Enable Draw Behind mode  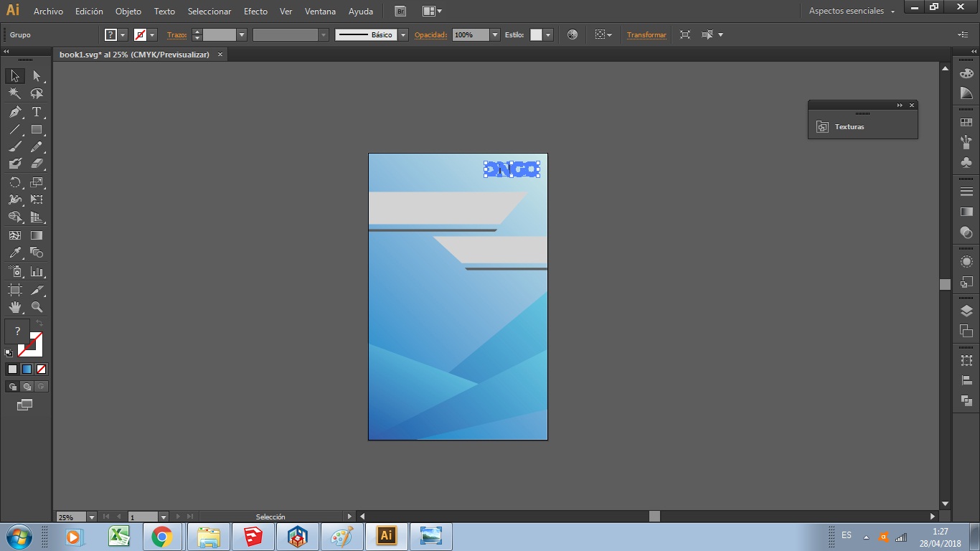(x=27, y=387)
